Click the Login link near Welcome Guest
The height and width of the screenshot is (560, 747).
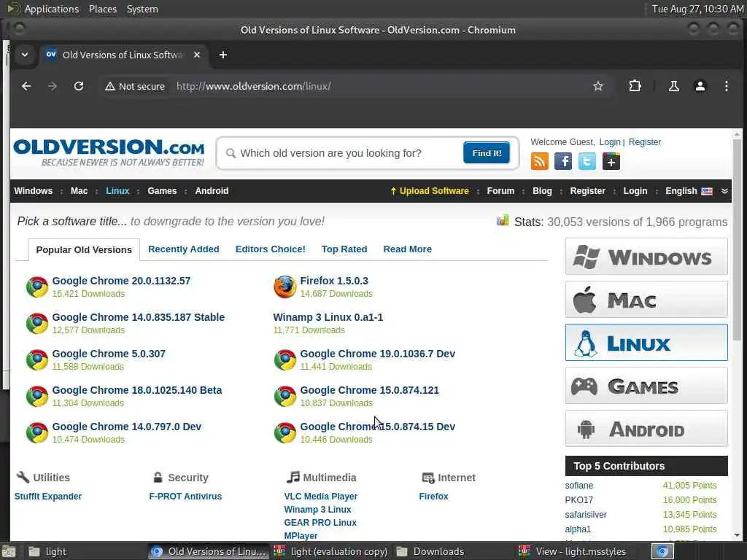tap(609, 142)
